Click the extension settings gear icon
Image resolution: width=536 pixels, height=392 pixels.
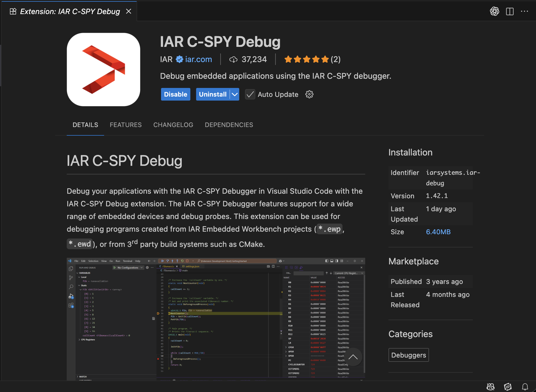pos(309,94)
